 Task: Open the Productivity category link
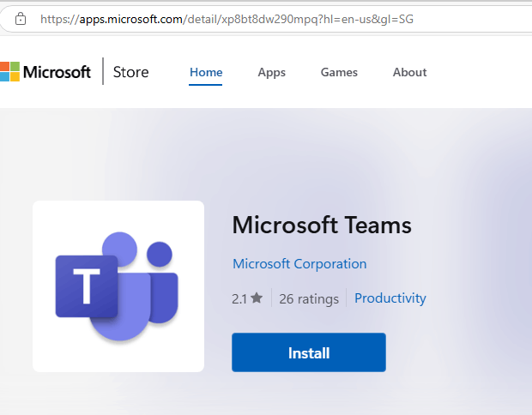[390, 298]
